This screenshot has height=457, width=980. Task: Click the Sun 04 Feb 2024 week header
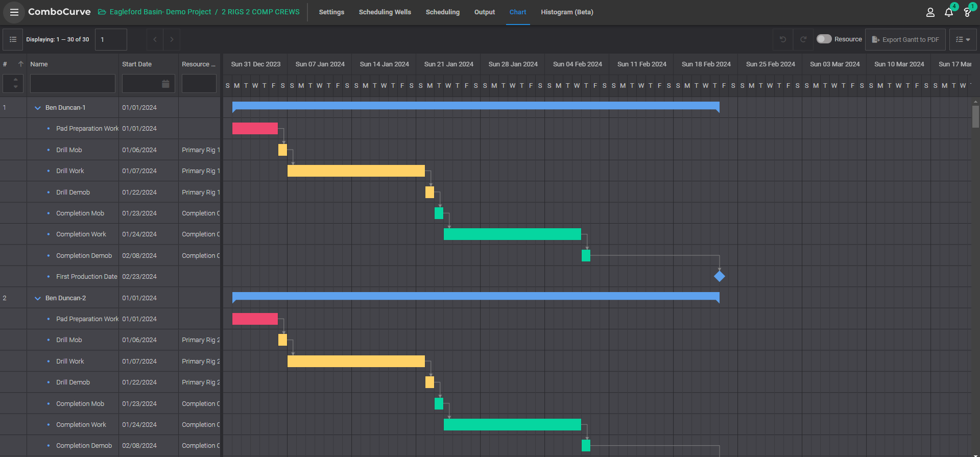[577, 64]
